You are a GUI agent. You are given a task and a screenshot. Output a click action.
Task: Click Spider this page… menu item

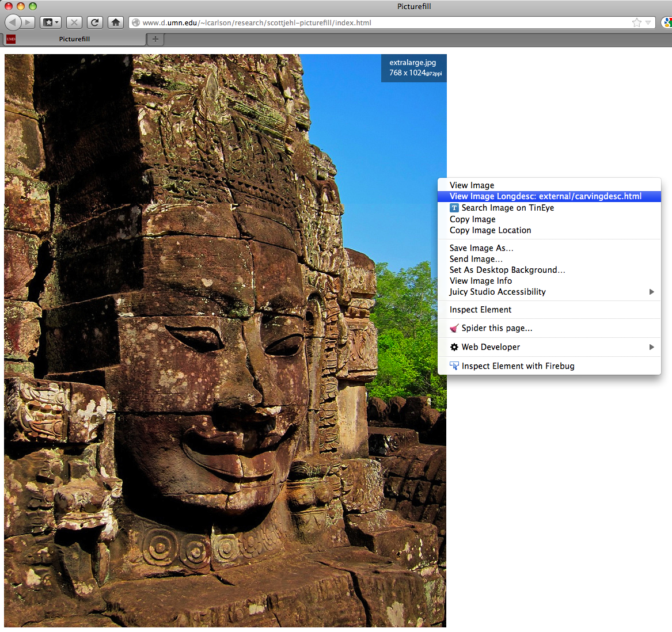(x=496, y=328)
